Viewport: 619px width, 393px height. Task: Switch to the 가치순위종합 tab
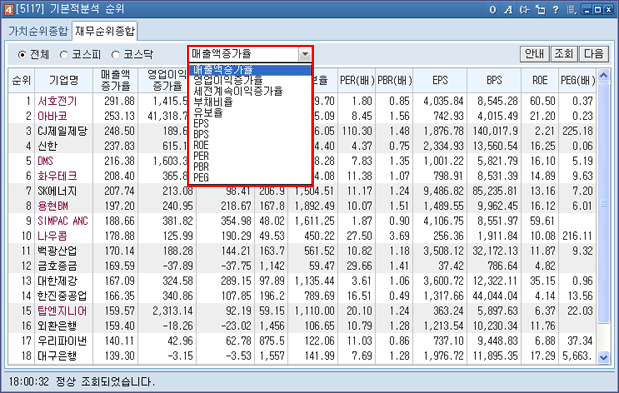(38, 31)
